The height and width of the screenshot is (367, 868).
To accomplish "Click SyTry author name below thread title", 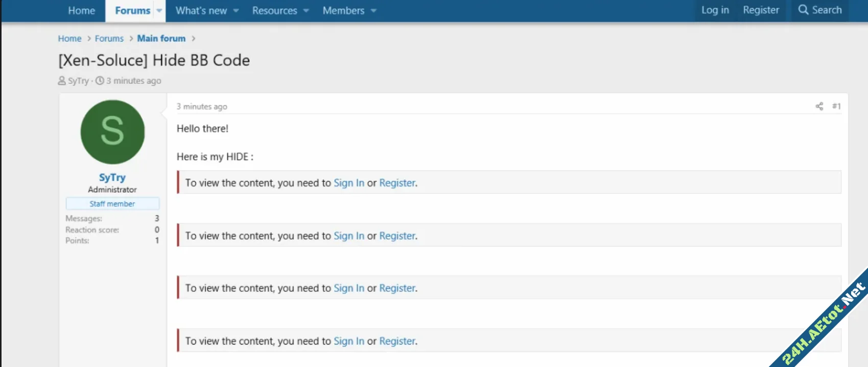I will click(78, 81).
